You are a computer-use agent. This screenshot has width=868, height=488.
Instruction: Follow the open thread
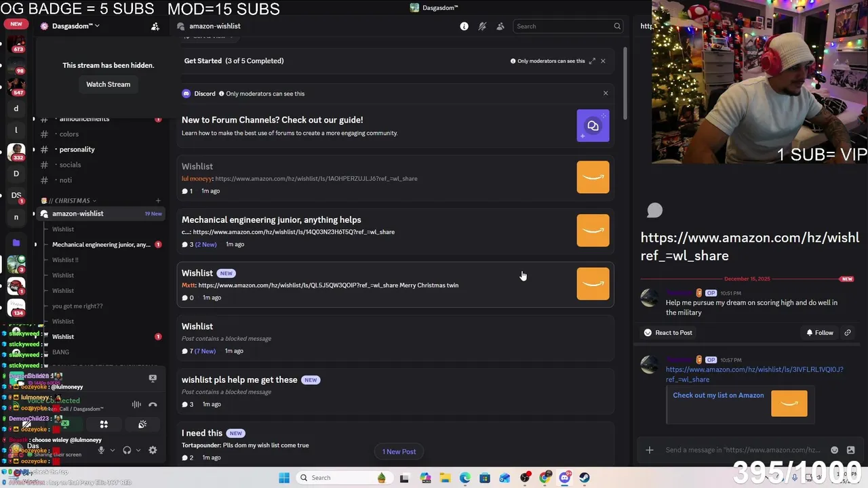(x=819, y=333)
